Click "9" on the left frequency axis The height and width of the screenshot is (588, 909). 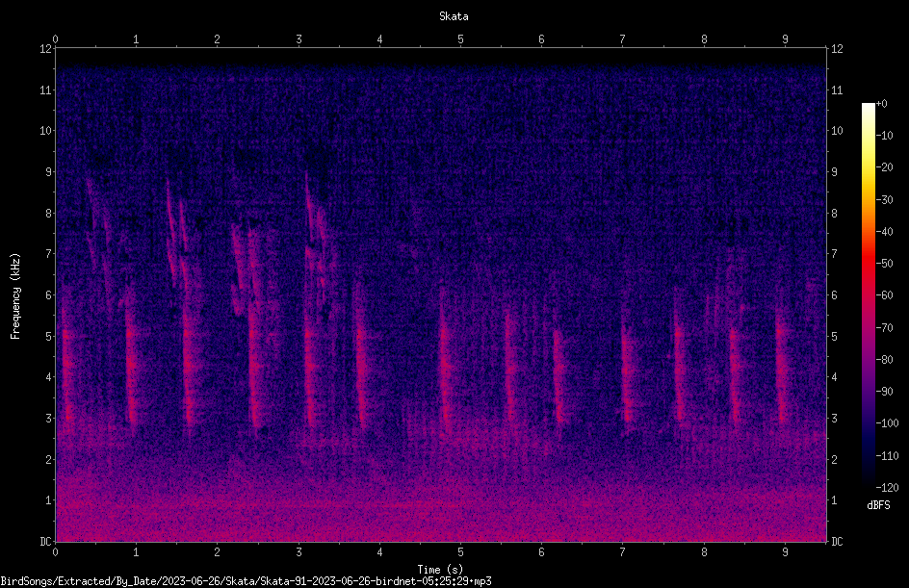click(49, 172)
